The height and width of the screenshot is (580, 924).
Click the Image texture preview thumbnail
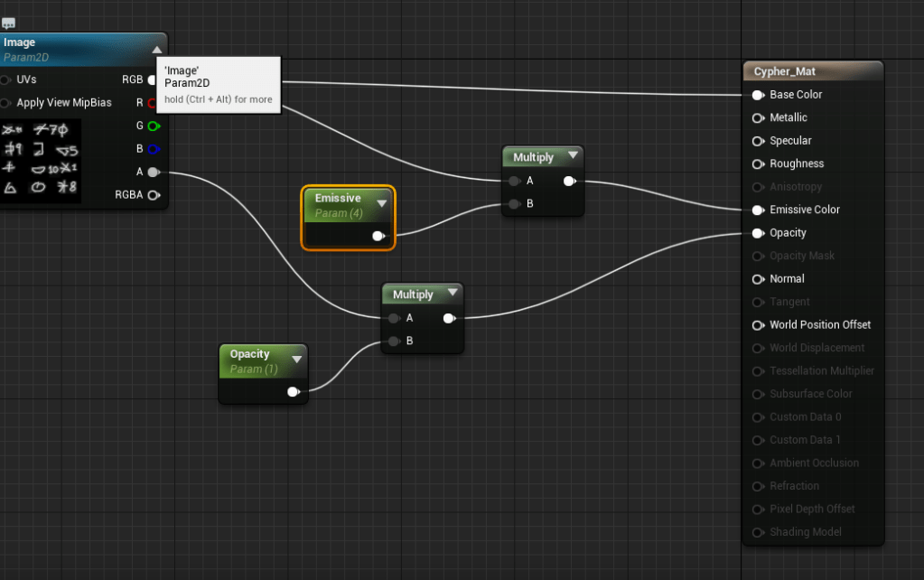click(x=41, y=161)
